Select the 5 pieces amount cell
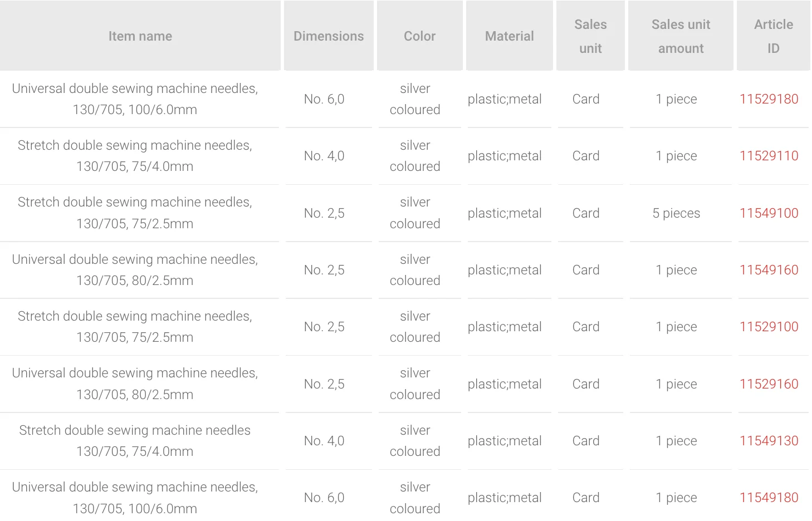Screen dimensions: 812x521 (x=676, y=213)
